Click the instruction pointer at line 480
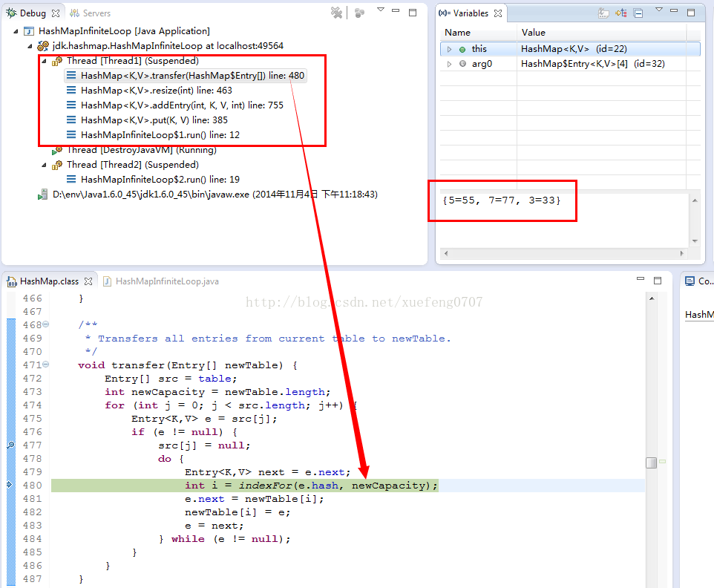This screenshot has height=588, width=714. 10,485
